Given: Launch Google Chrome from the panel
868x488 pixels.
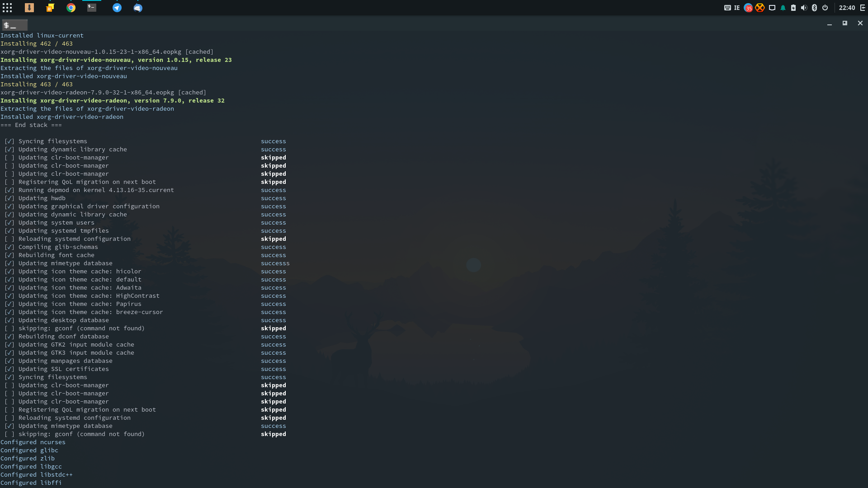Looking at the screenshot, I should (71, 8).
